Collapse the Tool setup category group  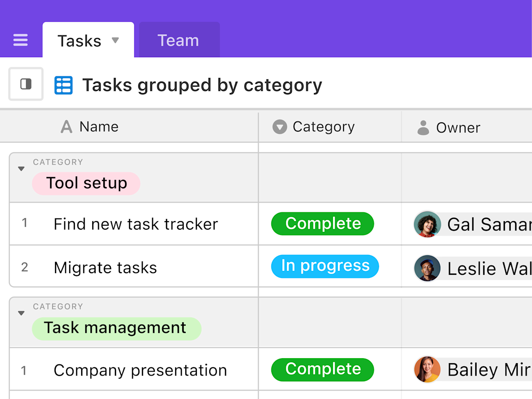(21, 168)
